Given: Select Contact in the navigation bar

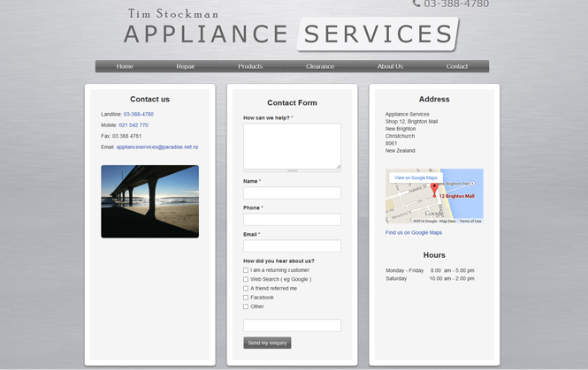Looking at the screenshot, I should click(457, 66).
